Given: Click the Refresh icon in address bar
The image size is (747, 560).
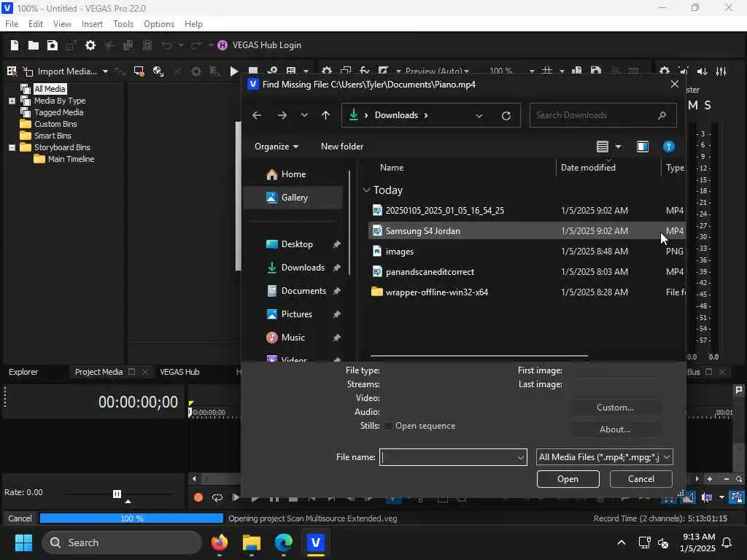Looking at the screenshot, I should 506,116.
